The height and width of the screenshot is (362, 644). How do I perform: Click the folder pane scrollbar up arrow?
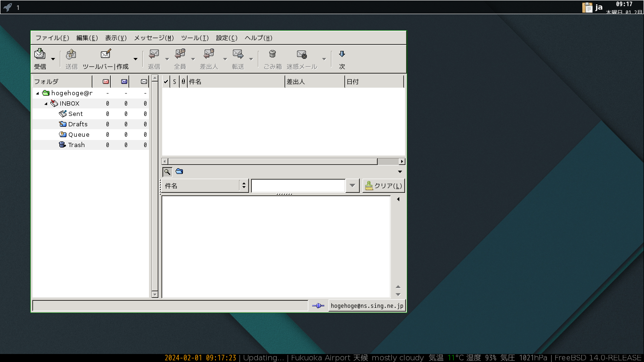pyautogui.click(x=155, y=78)
